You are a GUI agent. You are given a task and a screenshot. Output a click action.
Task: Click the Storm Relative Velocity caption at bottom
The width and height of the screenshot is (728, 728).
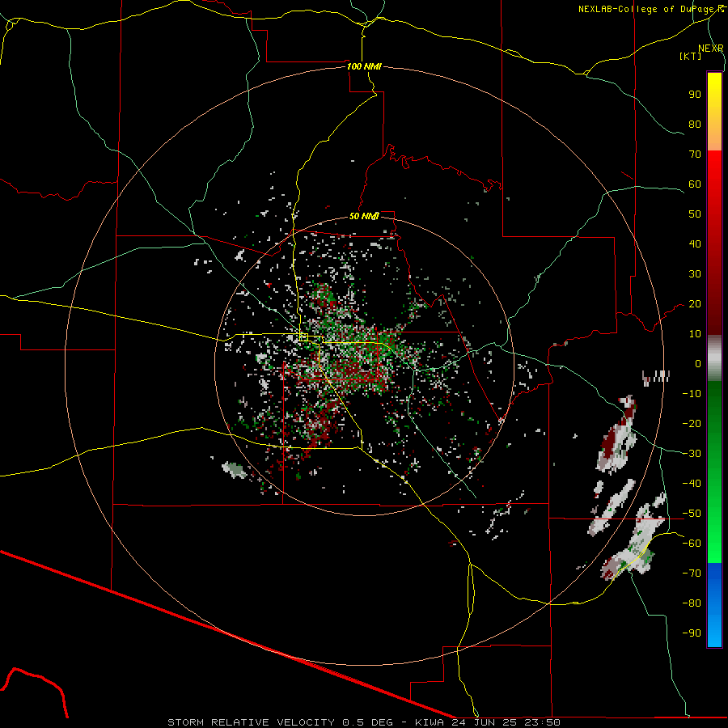coord(363,722)
